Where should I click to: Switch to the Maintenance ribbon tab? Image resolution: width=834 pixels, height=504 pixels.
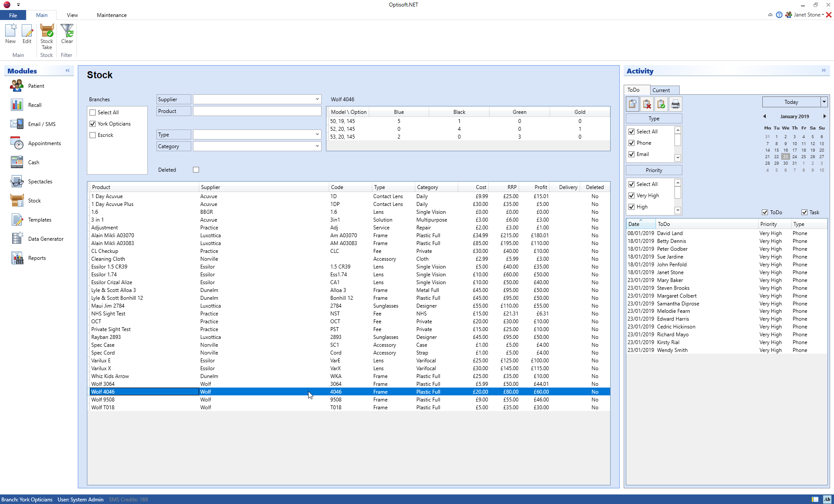pos(111,15)
